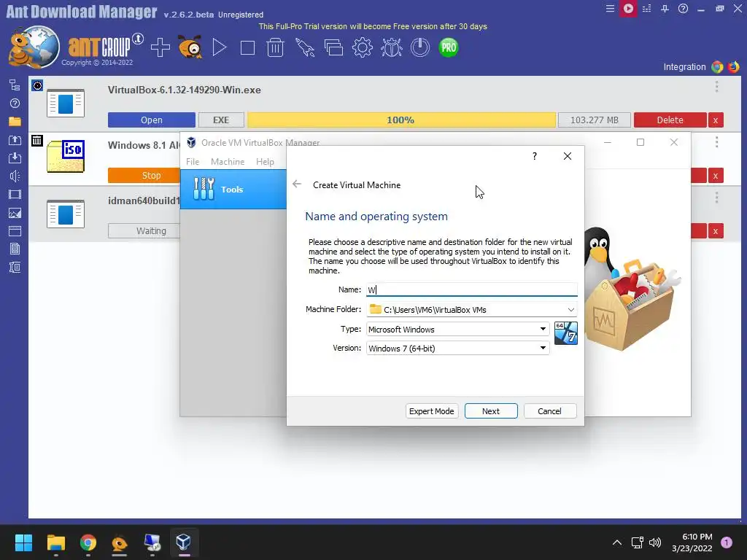Screen dimensions: 747x560
Task: Expand the Machine Folder dropdown
Action: (570, 309)
